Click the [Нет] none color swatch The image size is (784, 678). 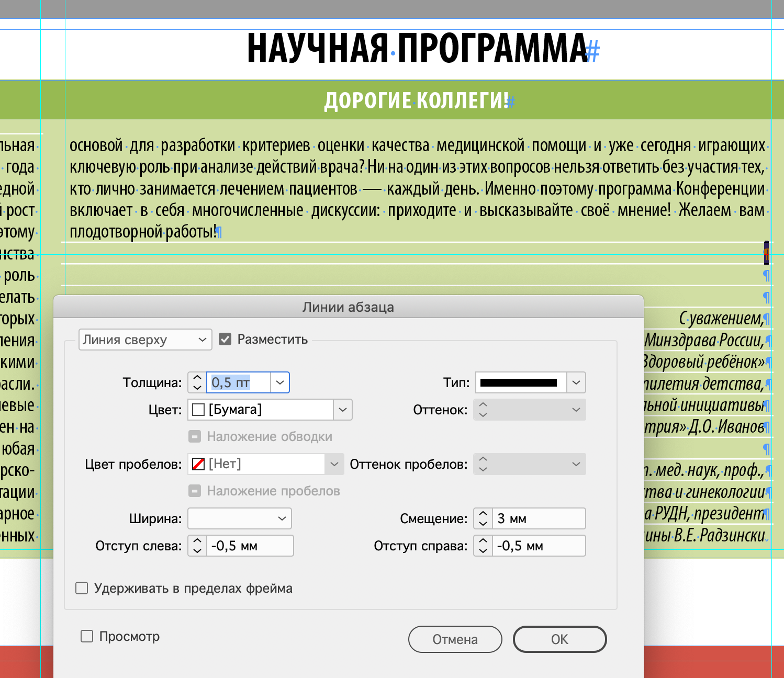[x=198, y=464]
